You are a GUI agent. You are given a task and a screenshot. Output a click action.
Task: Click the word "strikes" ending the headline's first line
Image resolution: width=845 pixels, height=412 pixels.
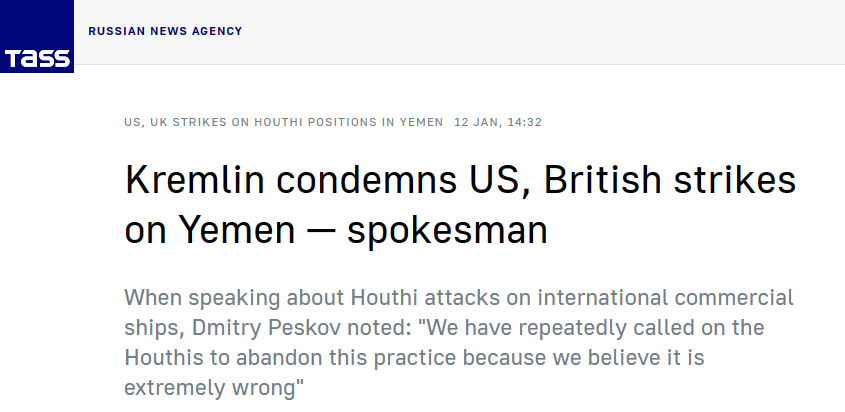[x=734, y=180]
